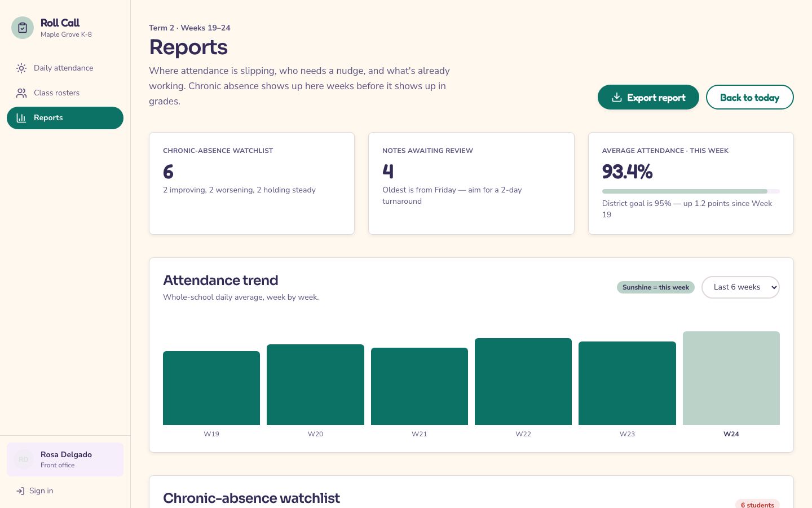Click the Export report button
The width and height of the screenshot is (812, 508).
click(648, 97)
